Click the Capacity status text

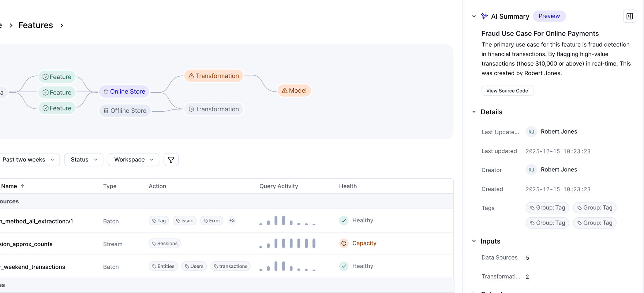click(x=364, y=243)
